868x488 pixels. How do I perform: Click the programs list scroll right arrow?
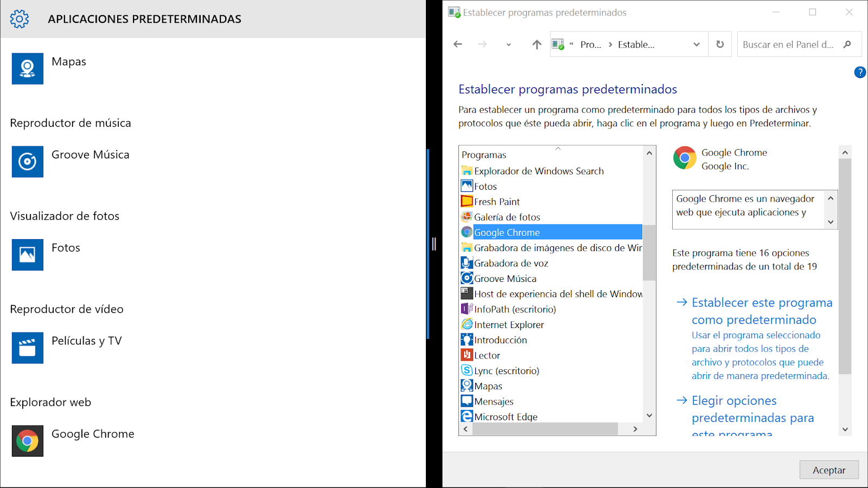coord(635,429)
